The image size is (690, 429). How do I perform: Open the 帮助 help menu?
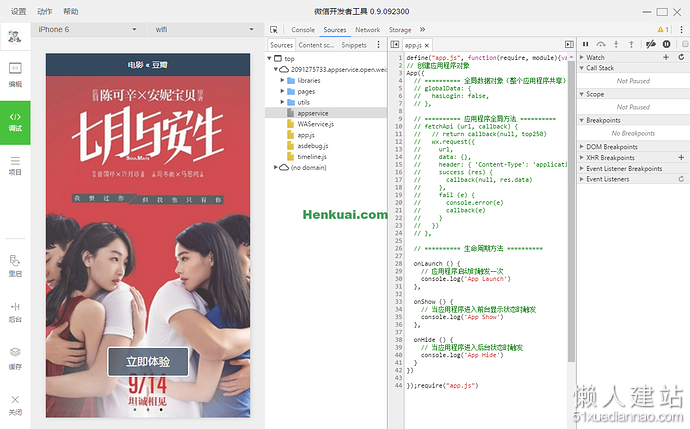[70, 11]
